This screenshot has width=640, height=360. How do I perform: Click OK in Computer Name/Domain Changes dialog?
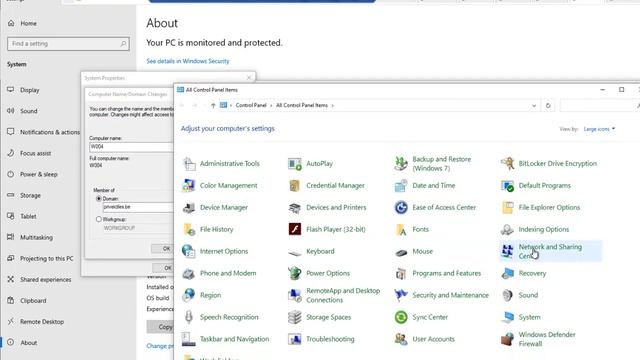162,249
